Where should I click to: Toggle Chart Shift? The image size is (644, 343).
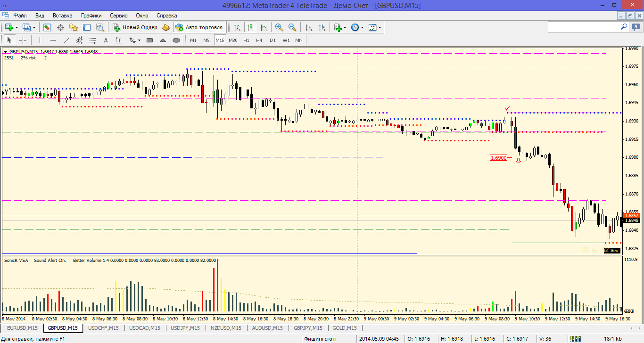pos(322,27)
